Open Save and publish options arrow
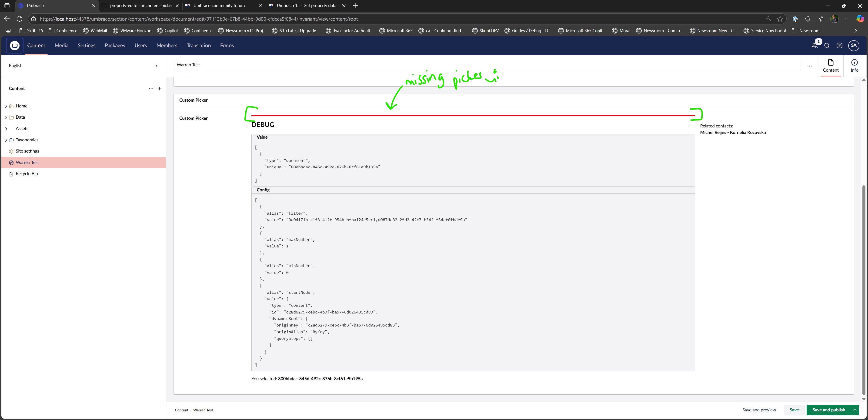Image resolution: width=868 pixels, height=420 pixels. pyautogui.click(x=855, y=410)
